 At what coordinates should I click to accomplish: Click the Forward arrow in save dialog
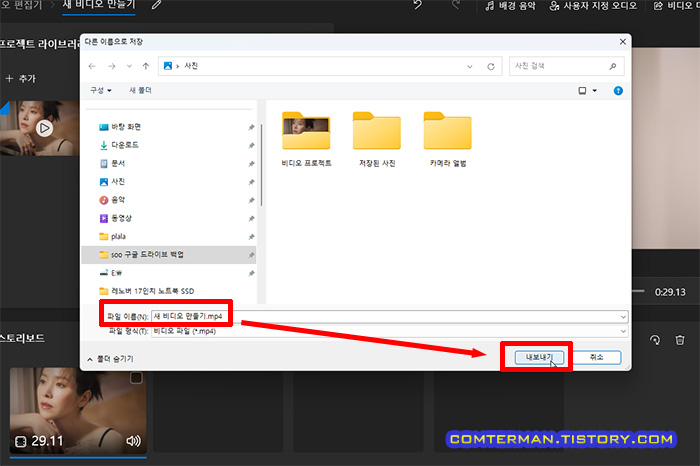[x=112, y=66]
